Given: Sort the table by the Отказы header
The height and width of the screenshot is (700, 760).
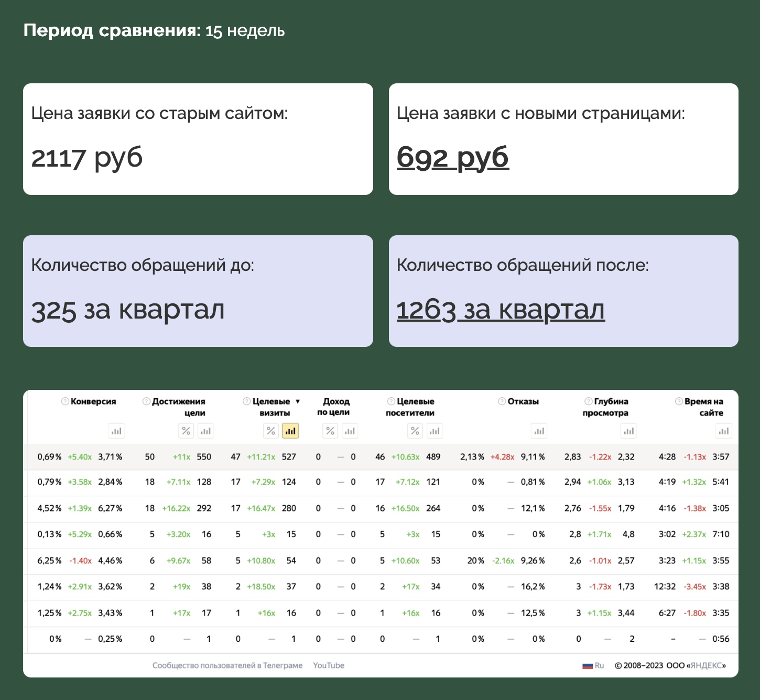Looking at the screenshot, I should point(523,401).
